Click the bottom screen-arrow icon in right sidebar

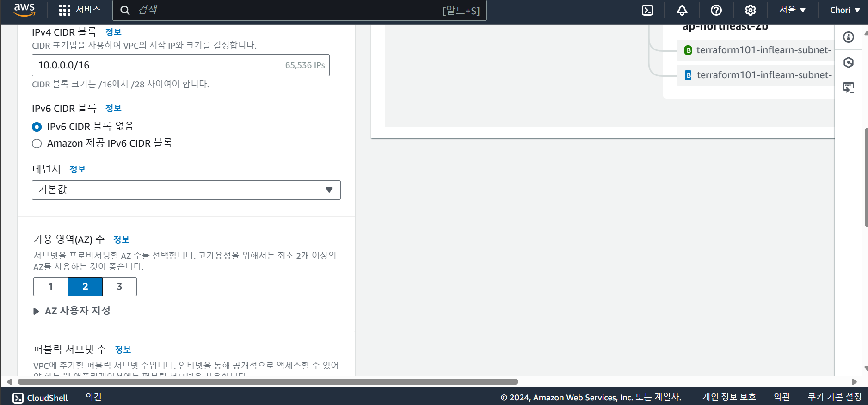(849, 88)
